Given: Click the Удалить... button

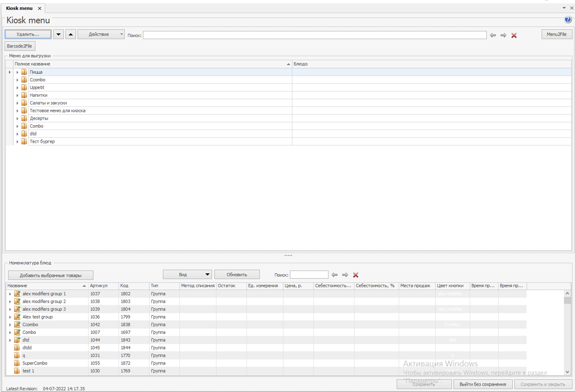Looking at the screenshot, I should (x=28, y=34).
